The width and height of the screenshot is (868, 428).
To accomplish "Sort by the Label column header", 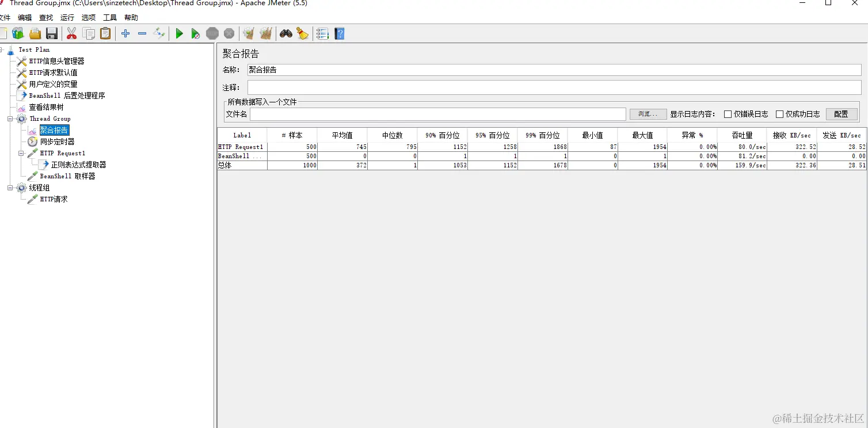I will tap(242, 135).
